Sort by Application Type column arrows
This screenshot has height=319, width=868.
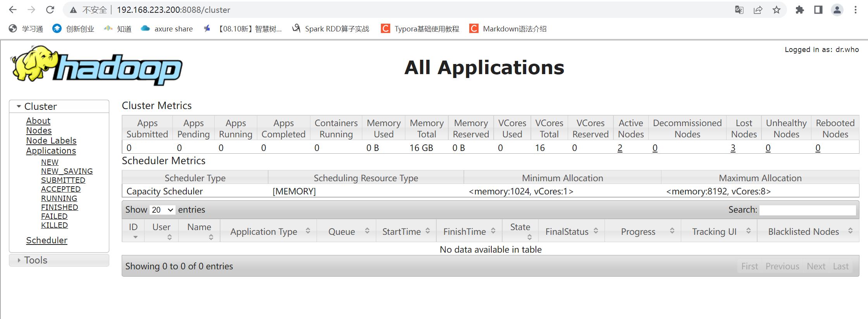[x=308, y=231]
